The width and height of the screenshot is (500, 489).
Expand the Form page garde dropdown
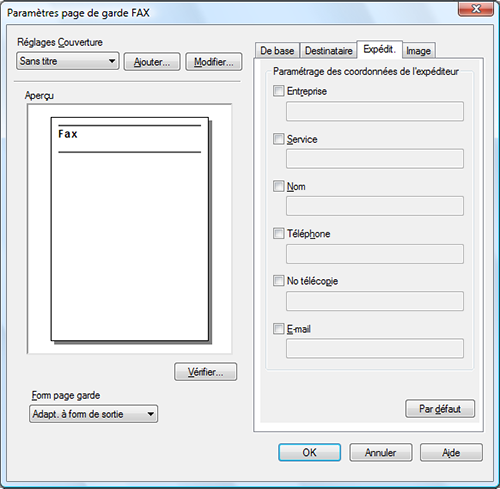pyautogui.click(x=93, y=414)
